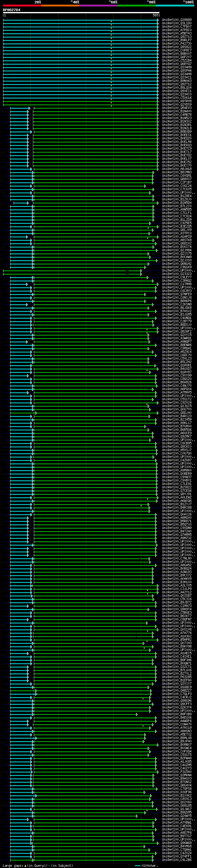The image size is (197, 868).
Task: Click the Large gaps legend text
Action: click(38, 866)
